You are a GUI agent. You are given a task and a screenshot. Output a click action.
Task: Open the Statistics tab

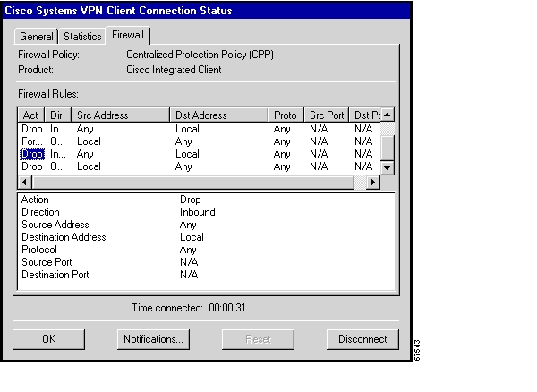point(81,37)
